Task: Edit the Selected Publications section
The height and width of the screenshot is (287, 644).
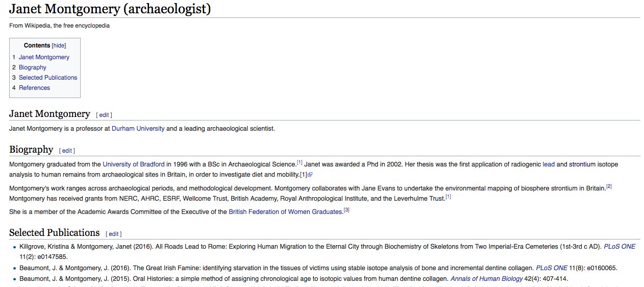Action: [x=114, y=234]
